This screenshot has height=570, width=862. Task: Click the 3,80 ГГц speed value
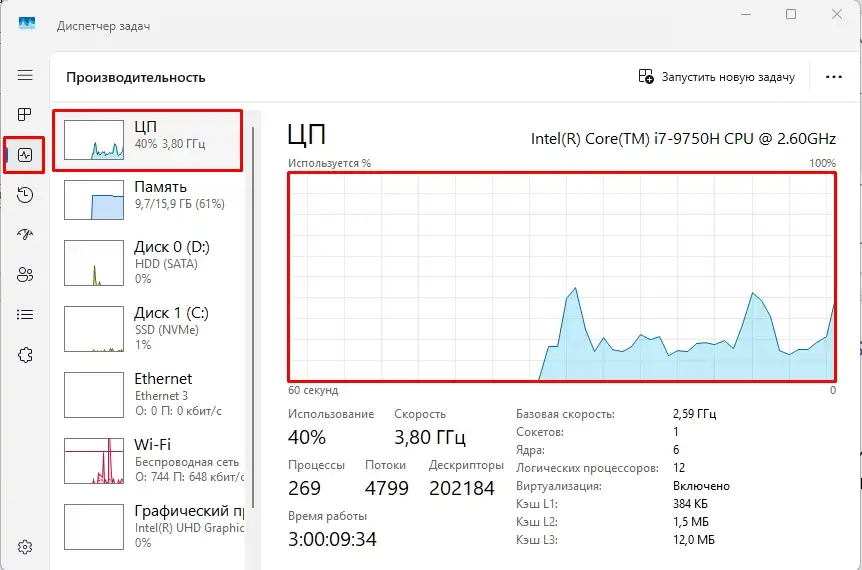tap(430, 438)
